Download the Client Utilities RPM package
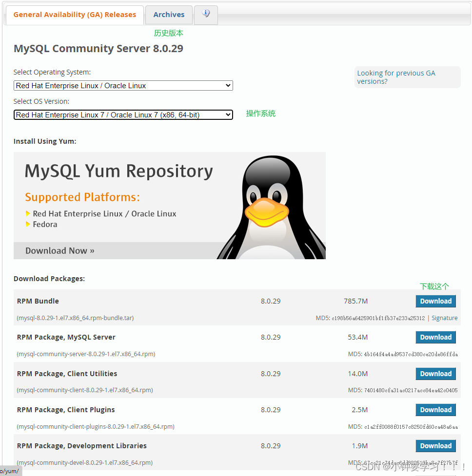This screenshot has width=472, height=476. point(435,374)
